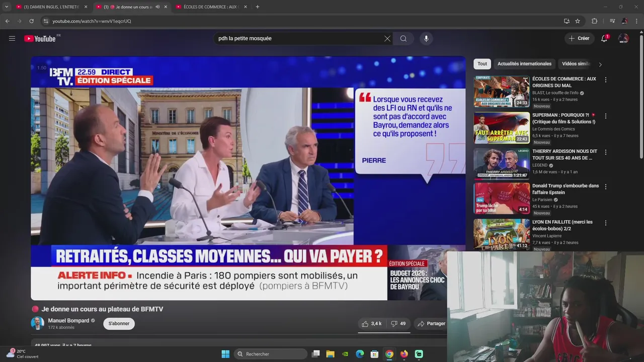Open BLAST, Le souffle de l'info channel
The height and width of the screenshot is (362, 644).
(555, 93)
